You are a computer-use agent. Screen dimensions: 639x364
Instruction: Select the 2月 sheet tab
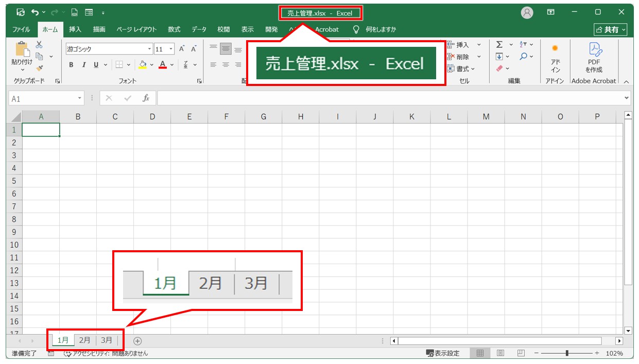(x=85, y=340)
